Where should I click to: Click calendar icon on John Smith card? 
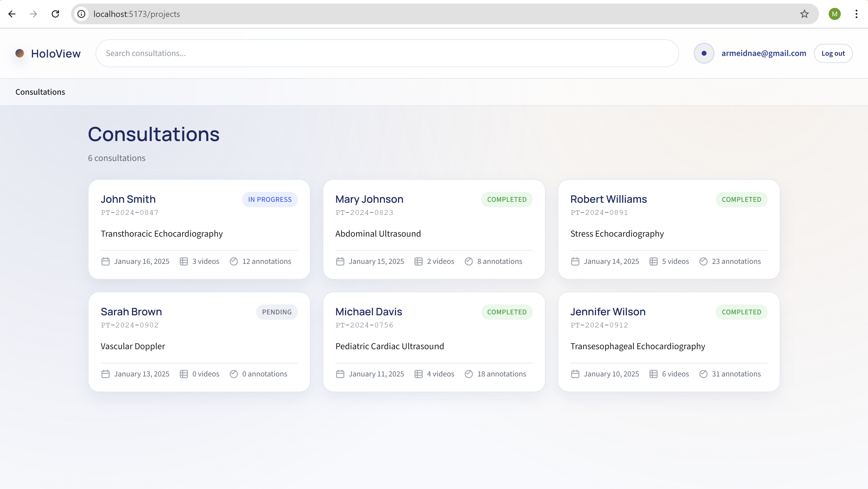[106, 261]
